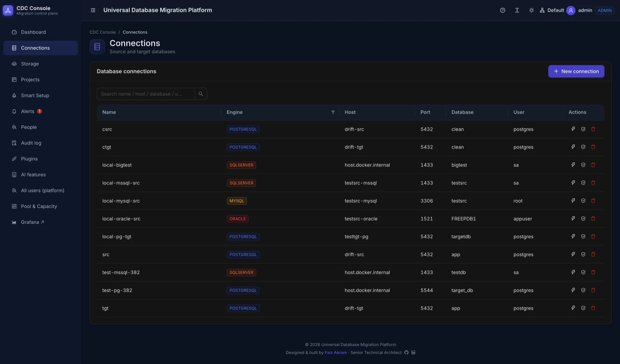Open All users (platform) page
The height and width of the screenshot is (364, 620).
(41, 190)
